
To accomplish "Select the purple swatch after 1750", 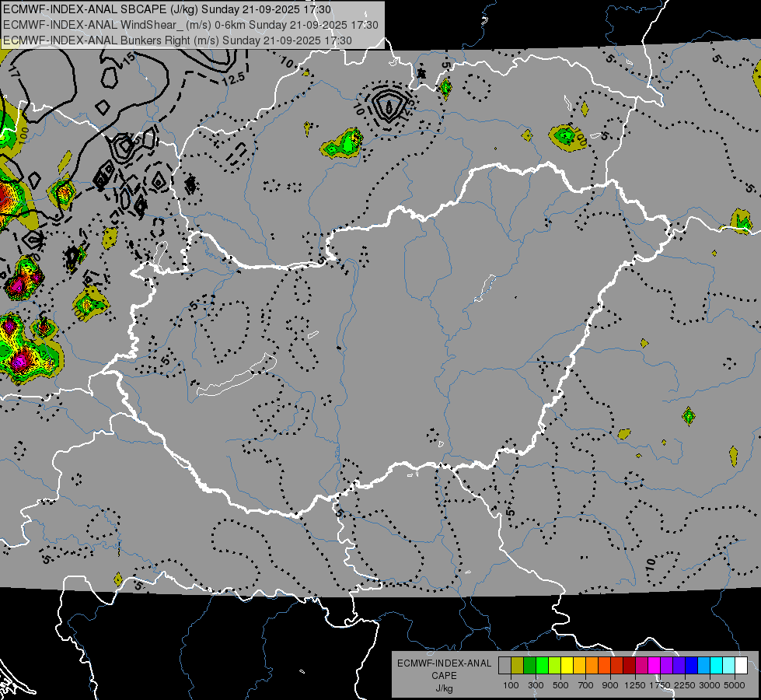I will (666, 666).
